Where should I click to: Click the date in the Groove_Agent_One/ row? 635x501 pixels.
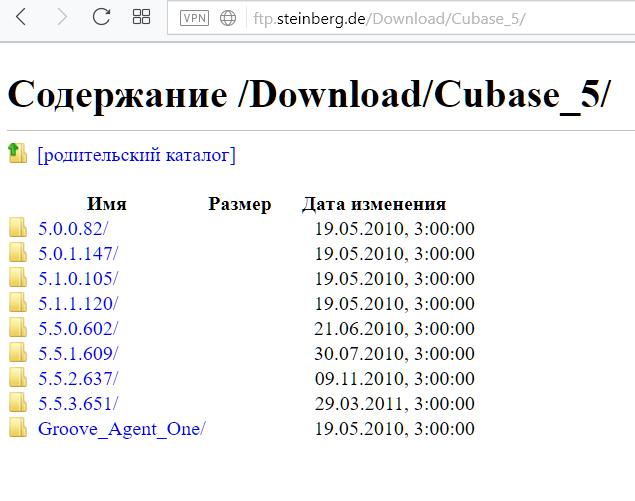click(x=394, y=429)
